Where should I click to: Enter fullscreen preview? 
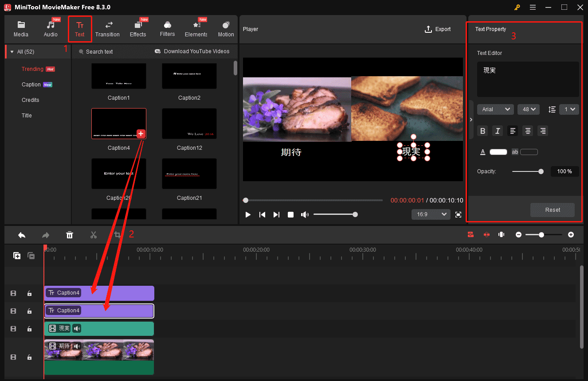coord(459,214)
